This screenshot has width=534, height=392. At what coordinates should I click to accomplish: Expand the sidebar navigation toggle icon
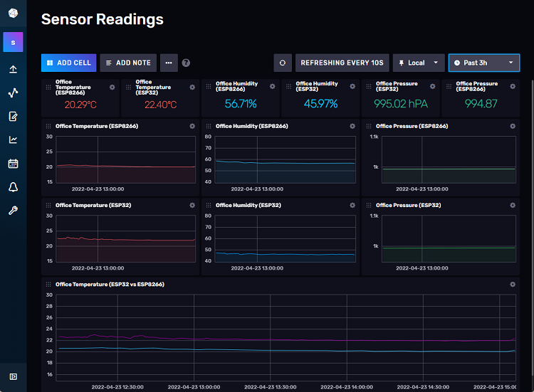(13, 376)
